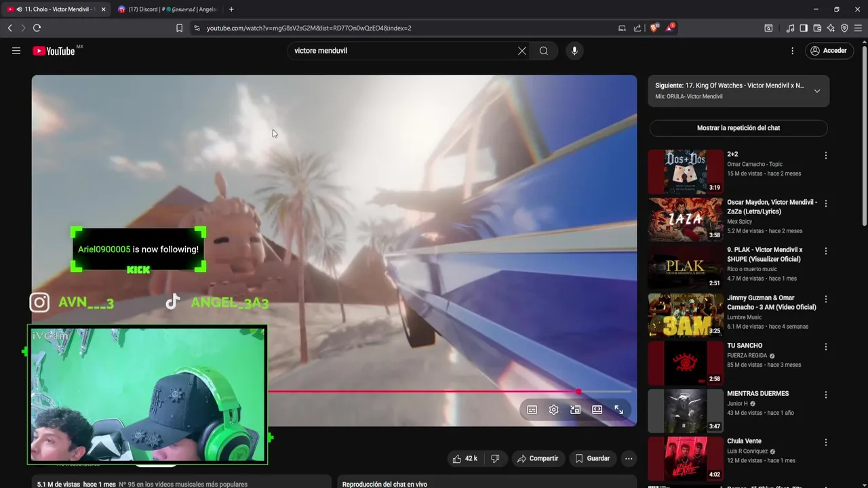This screenshot has height=488, width=868.
Task: Open Reproducción del chat en vivo panel
Action: pyautogui.click(x=486, y=482)
